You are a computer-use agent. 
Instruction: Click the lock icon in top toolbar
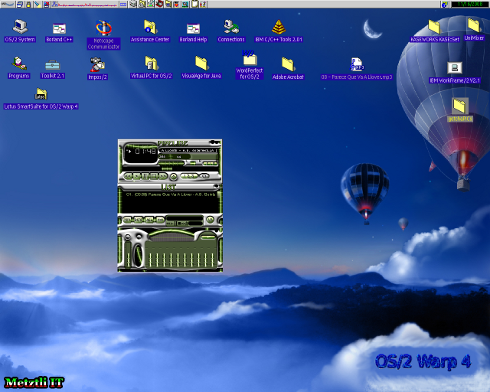coord(29,4)
